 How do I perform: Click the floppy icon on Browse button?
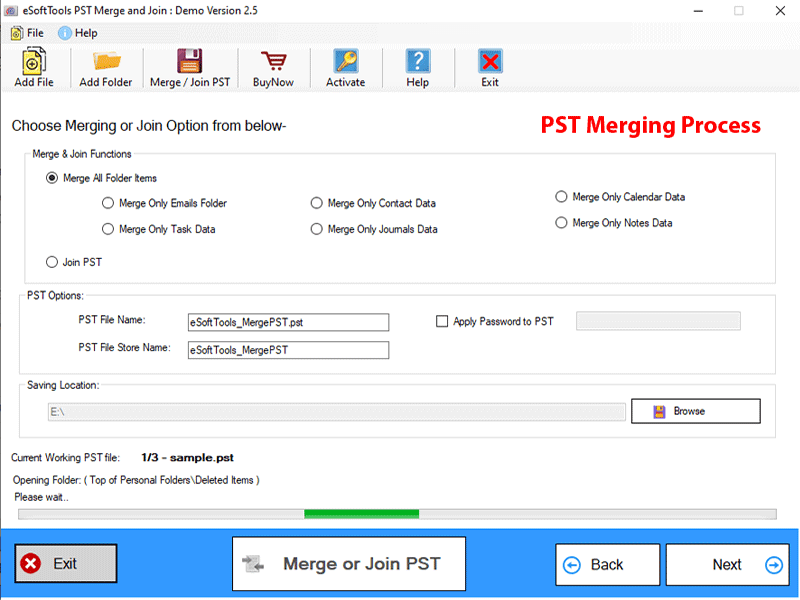[x=659, y=412]
